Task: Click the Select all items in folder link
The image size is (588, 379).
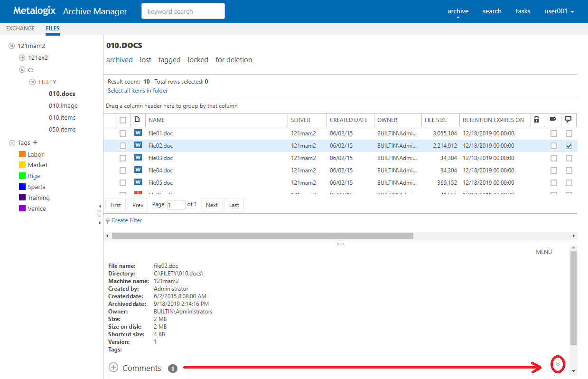Action: [138, 91]
